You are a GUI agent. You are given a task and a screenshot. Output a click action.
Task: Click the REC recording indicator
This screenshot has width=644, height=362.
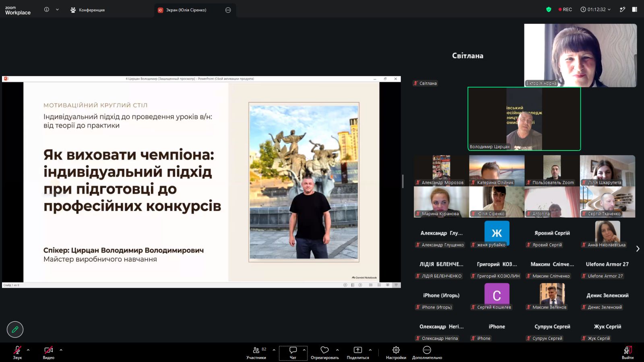coord(565,9)
